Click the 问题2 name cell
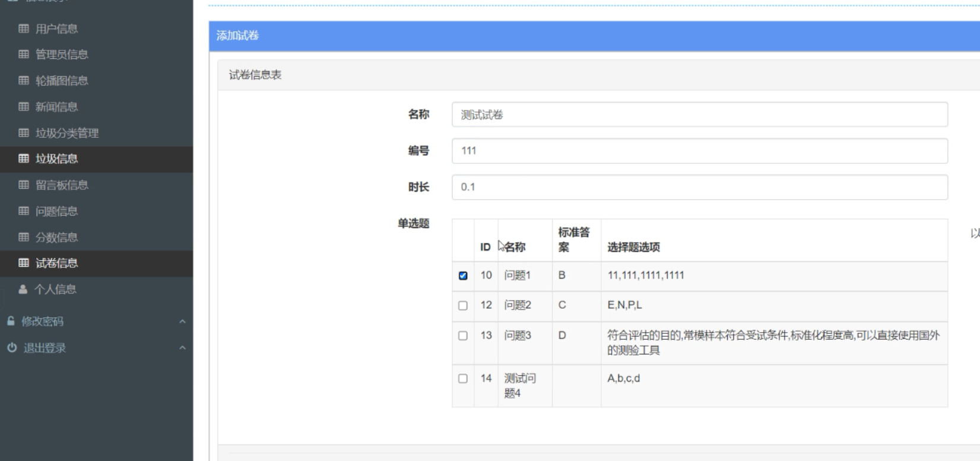This screenshot has width=980, height=461. point(518,305)
